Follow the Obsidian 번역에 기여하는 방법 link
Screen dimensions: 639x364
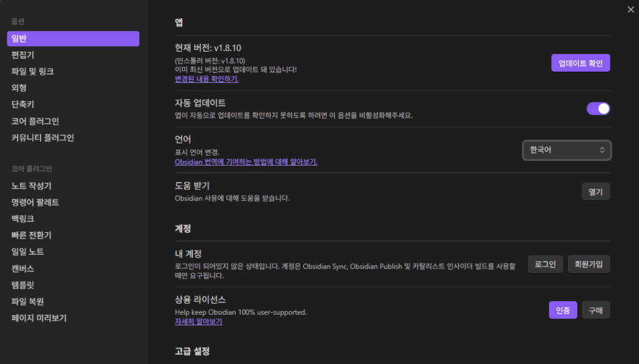tap(246, 162)
